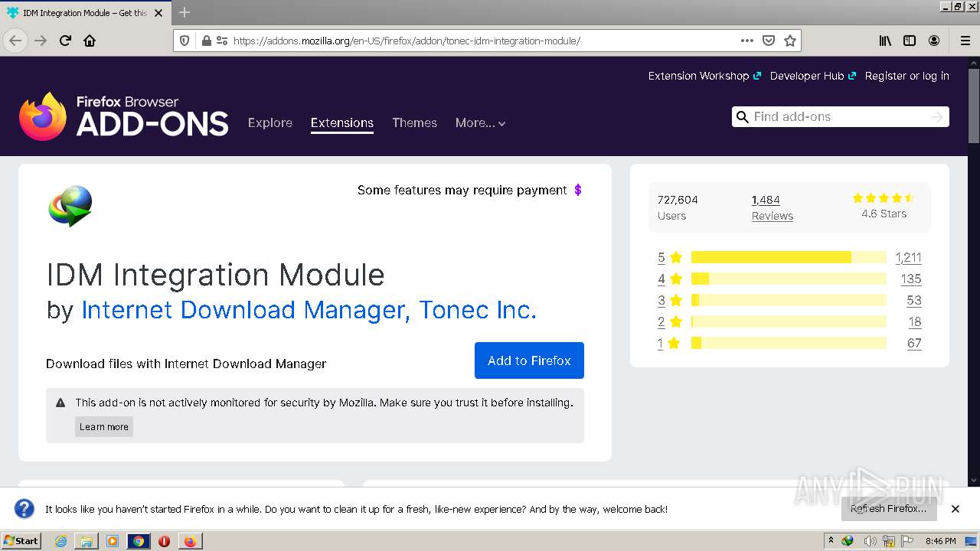The image size is (980, 551).
Task: Show hidden system tray icons
Action: [831, 541]
